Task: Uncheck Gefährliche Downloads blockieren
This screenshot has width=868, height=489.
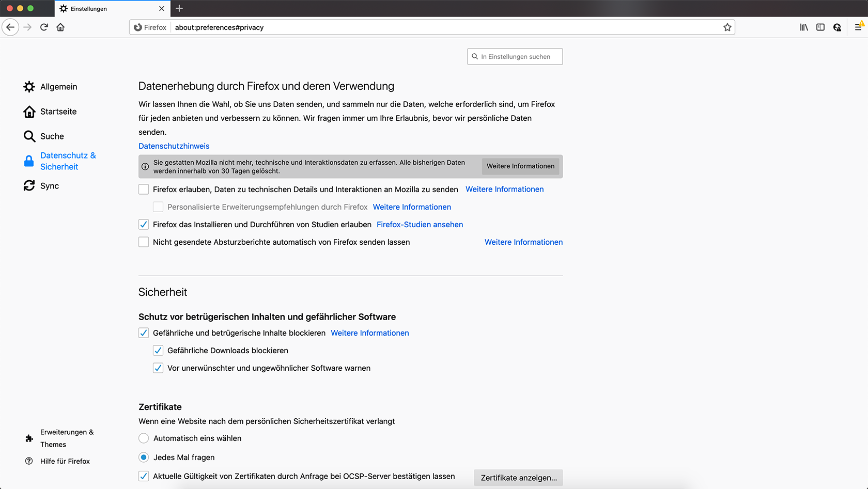Action: [x=158, y=351]
